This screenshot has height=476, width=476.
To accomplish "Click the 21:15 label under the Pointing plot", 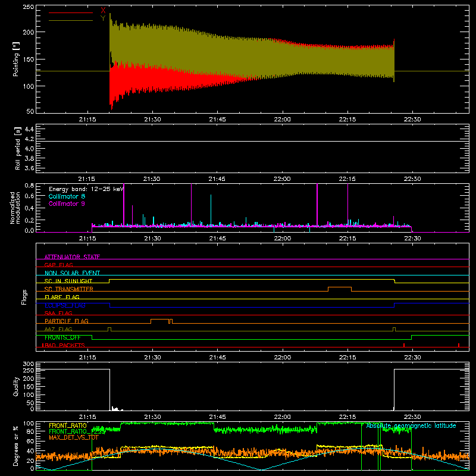I will [x=87, y=120].
